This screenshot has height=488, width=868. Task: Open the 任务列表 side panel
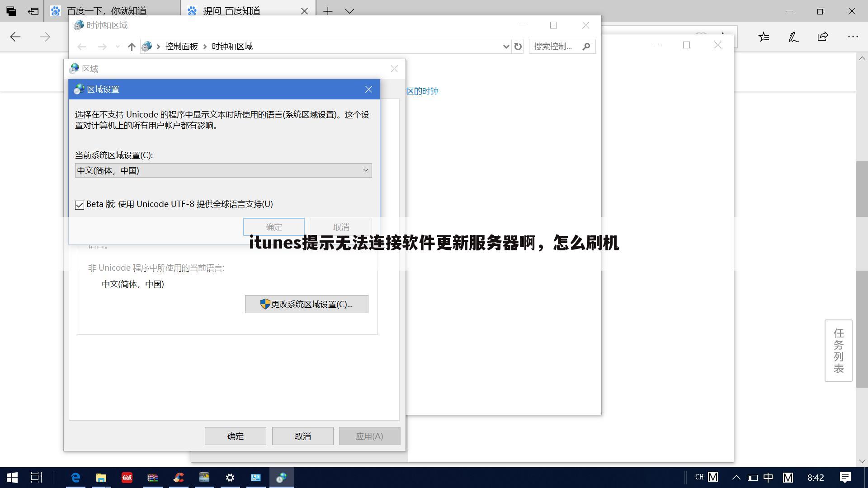839,351
